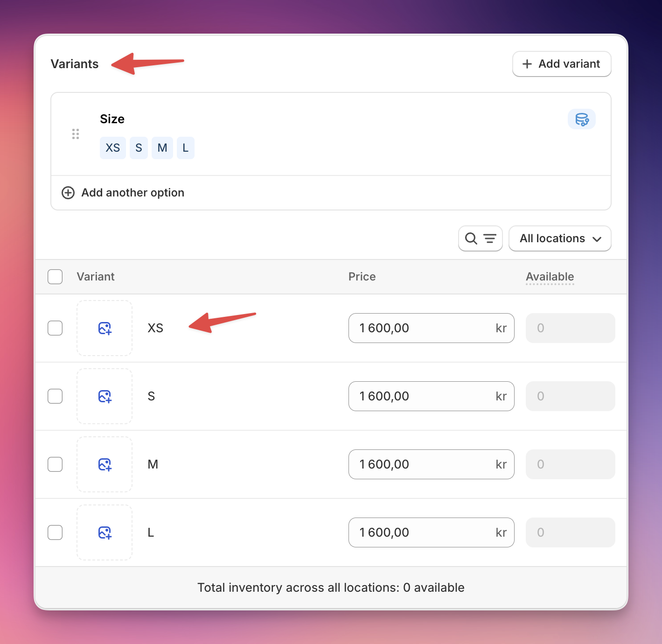Toggle the select-all variants checkbox
The height and width of the screenshot is (644, 662).
55,277
